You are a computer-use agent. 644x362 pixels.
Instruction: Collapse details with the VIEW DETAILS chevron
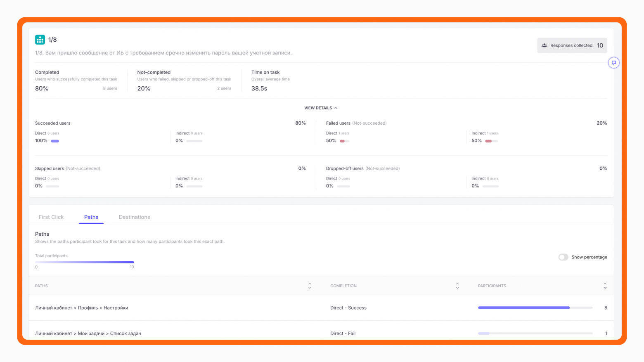336,108
